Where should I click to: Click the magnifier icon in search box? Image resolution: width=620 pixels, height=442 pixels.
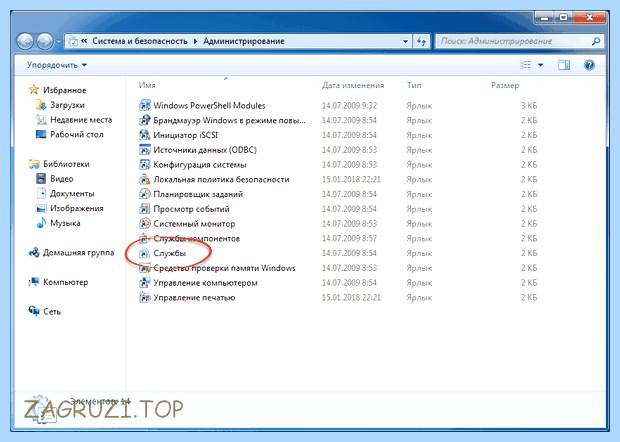tap(596, 41)
